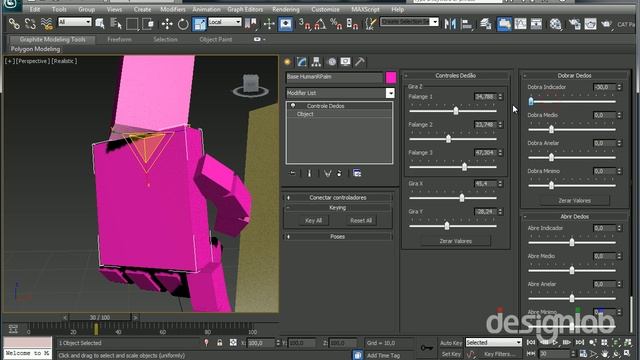640x360 pixels.
Task: Click the Falange 1 slider handle
Action: [456, 111]
